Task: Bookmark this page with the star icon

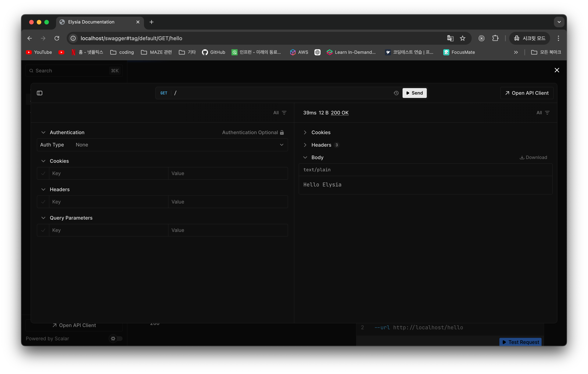Action: [x=462, y=38]
